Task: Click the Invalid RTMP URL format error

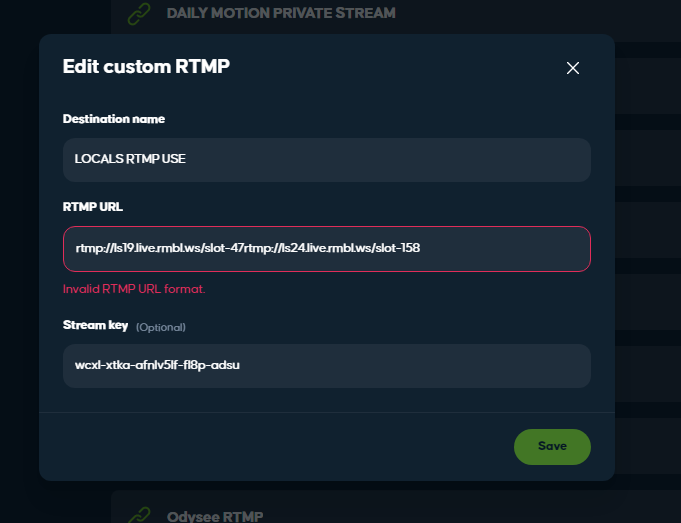Action: tap(134, 289)
